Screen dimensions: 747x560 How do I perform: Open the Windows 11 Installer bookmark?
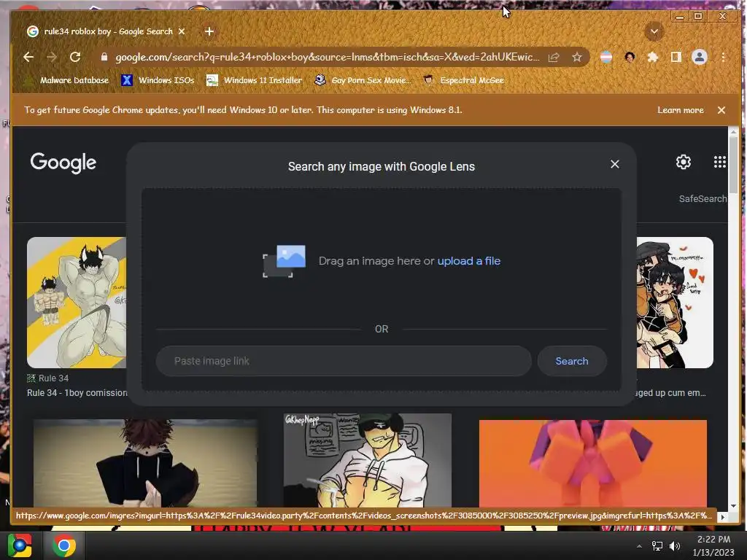click(254, 80)
